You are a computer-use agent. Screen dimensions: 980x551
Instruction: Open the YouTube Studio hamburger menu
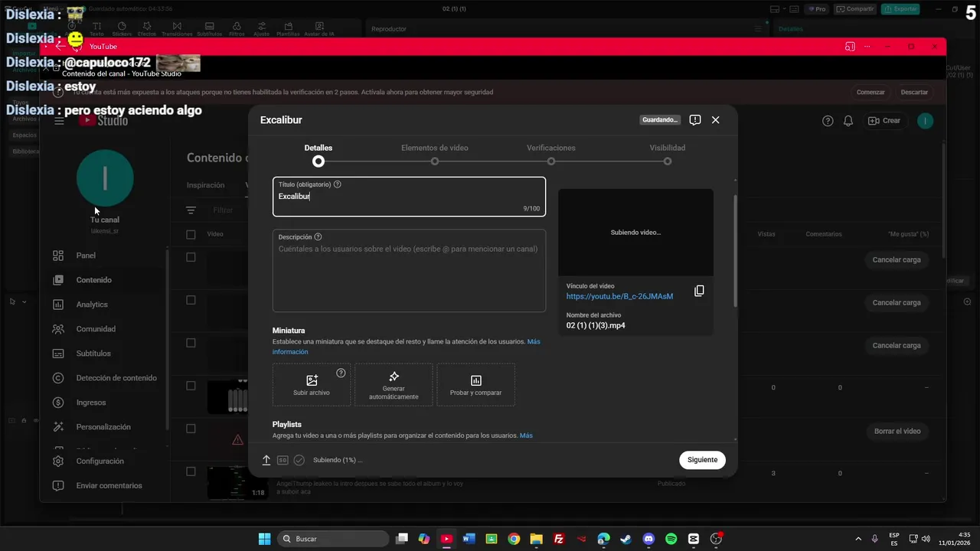60,121
